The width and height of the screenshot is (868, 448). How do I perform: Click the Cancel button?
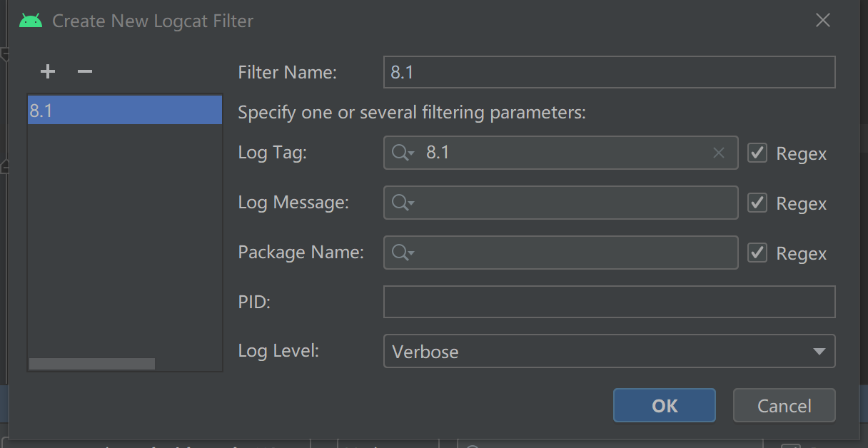[x=784, y=406]
